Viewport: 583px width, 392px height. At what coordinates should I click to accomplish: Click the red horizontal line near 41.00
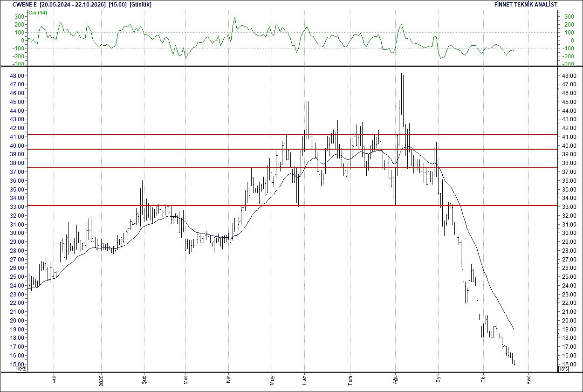pyautogui.click(x=291, y=134)
